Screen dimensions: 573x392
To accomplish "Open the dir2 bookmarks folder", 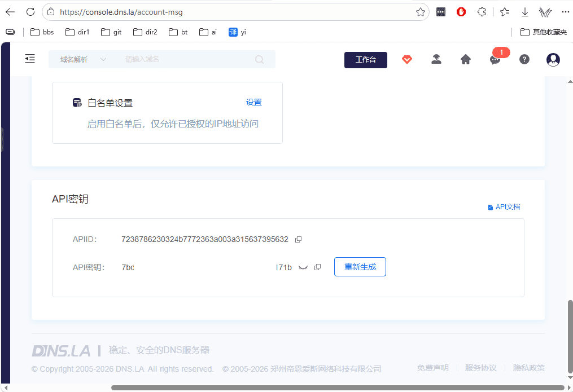I will 145,32.
